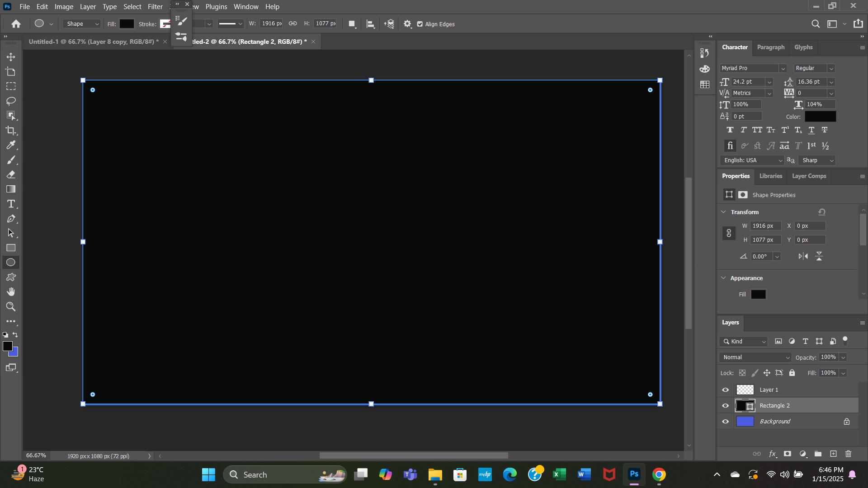Open the font size dropdown
Image resolution: width=868 pixels, height=488 pixels.
click(769, 82)
